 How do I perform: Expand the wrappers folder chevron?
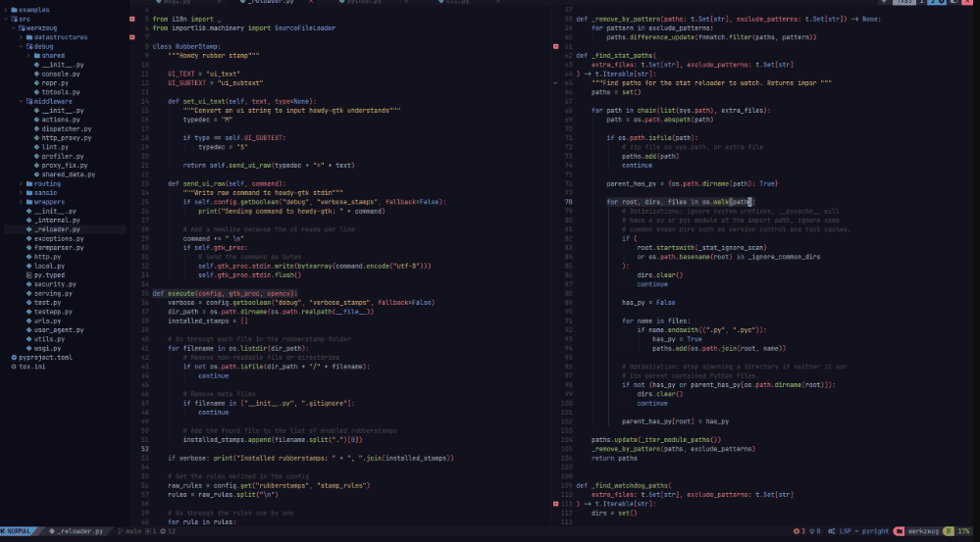[22, 202]
